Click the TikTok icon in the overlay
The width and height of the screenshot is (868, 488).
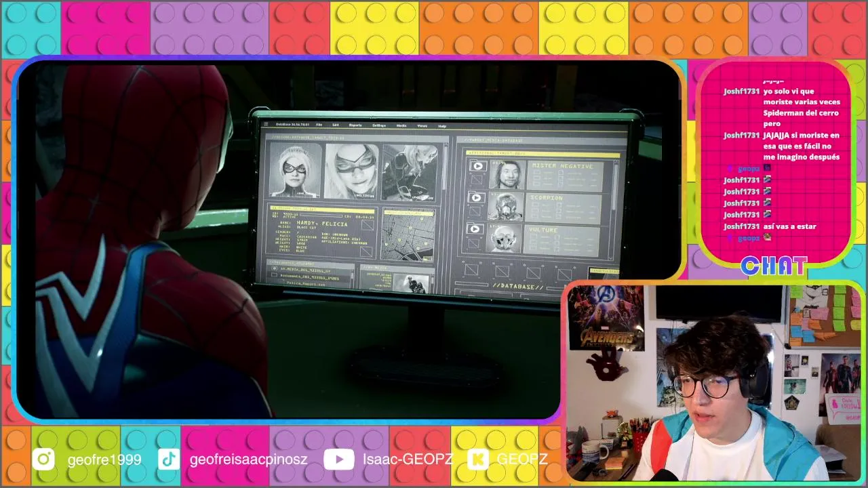click(x=169, y=460)
